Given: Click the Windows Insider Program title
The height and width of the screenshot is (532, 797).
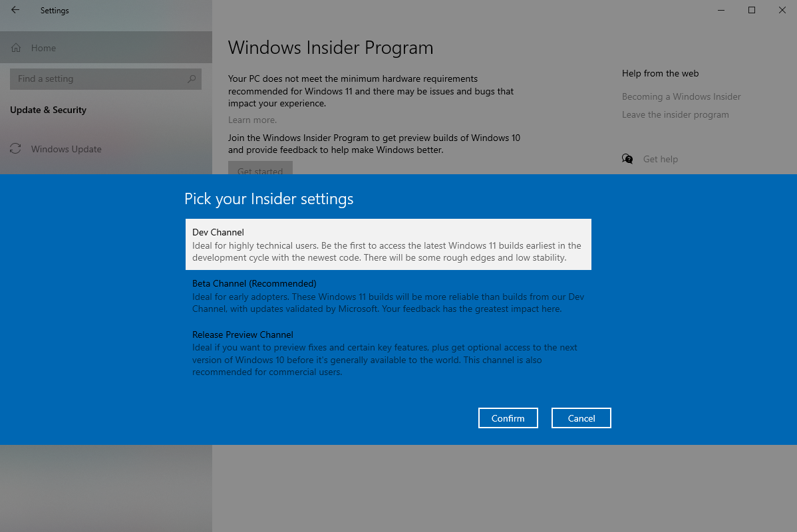Looking at the screenshot, I should (331, 47).
